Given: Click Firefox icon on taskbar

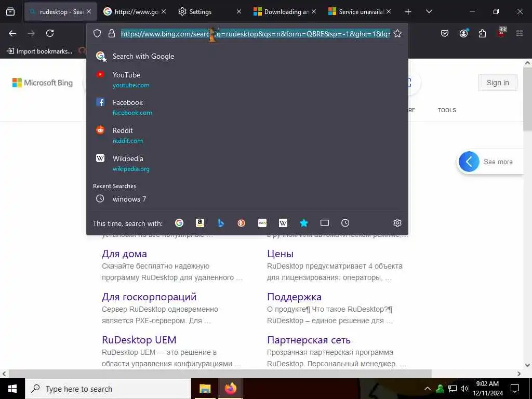Looking at the screenshot, I should (231, 389).
